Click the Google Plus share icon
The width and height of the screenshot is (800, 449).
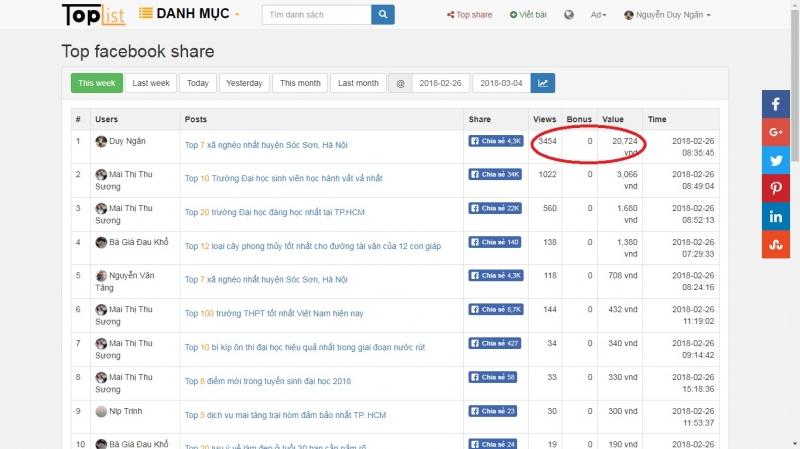[776, 132]
